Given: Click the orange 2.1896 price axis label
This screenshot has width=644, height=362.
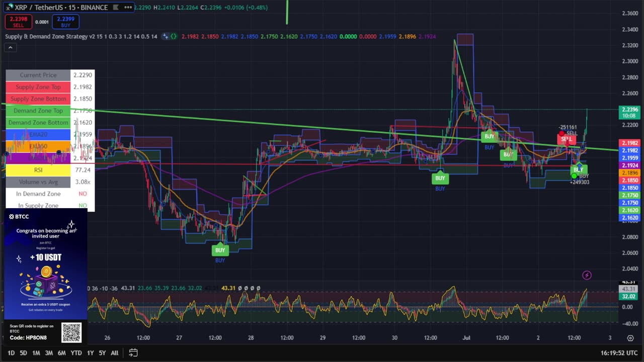Looking at the screenshot, I should tap(629, 173).
